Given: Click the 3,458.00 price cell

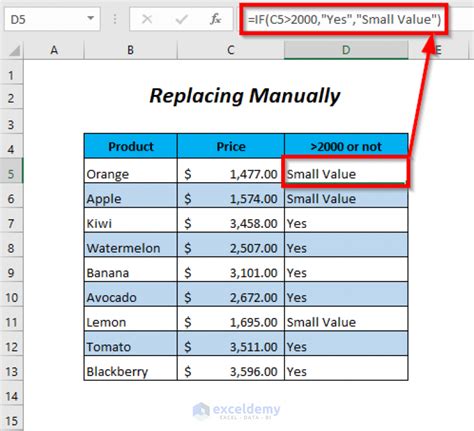Looking at the screenshot, I should (x=231, y=220).
